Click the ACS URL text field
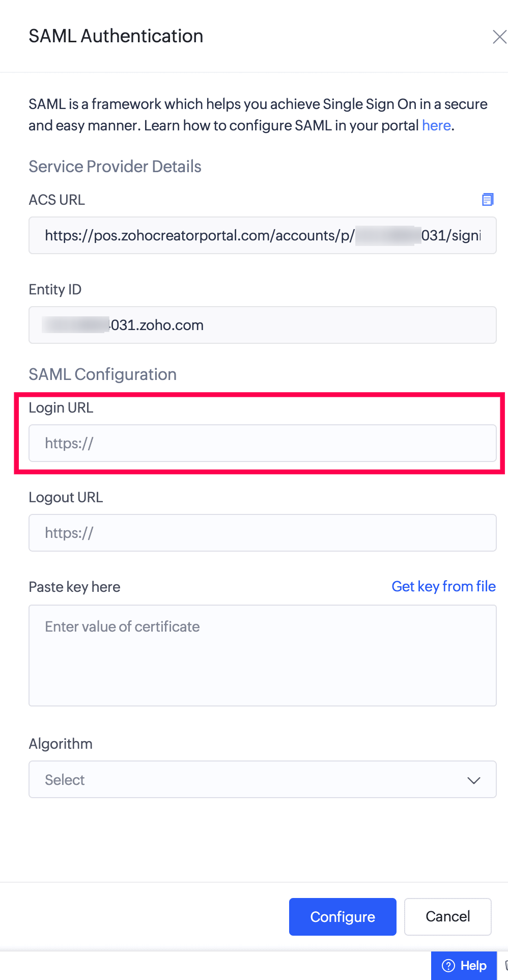508x980 pixels. 262,235
